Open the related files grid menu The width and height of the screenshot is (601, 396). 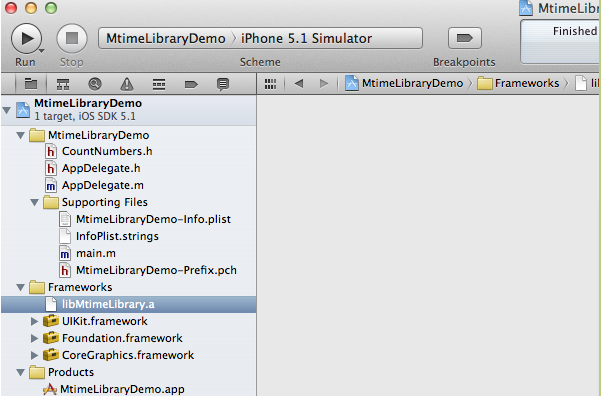[x=270, y=84]
